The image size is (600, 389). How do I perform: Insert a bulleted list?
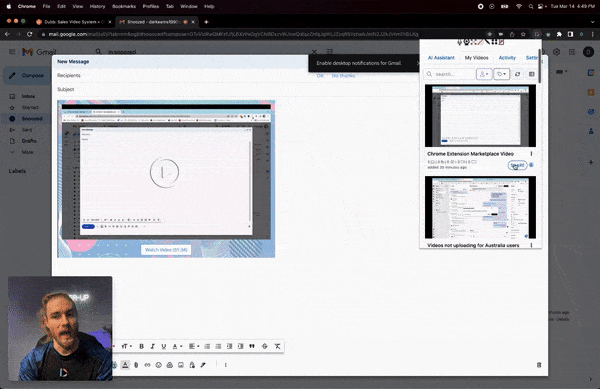coord(218,346)
